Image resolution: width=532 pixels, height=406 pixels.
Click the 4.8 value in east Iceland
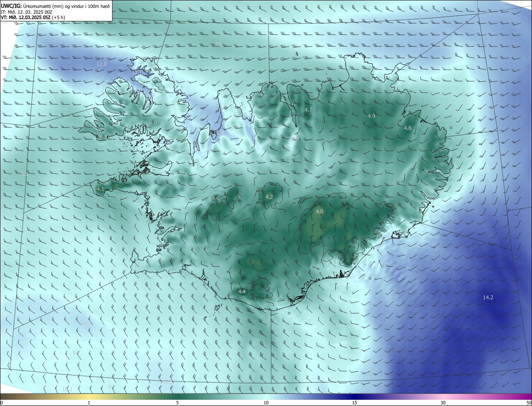click(x=408, y=128)
